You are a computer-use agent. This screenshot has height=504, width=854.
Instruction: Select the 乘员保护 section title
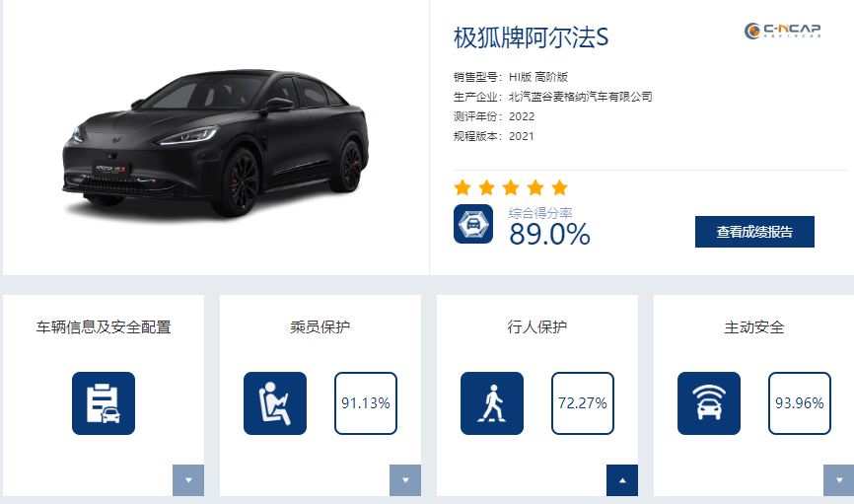click(x=320, y=327)
